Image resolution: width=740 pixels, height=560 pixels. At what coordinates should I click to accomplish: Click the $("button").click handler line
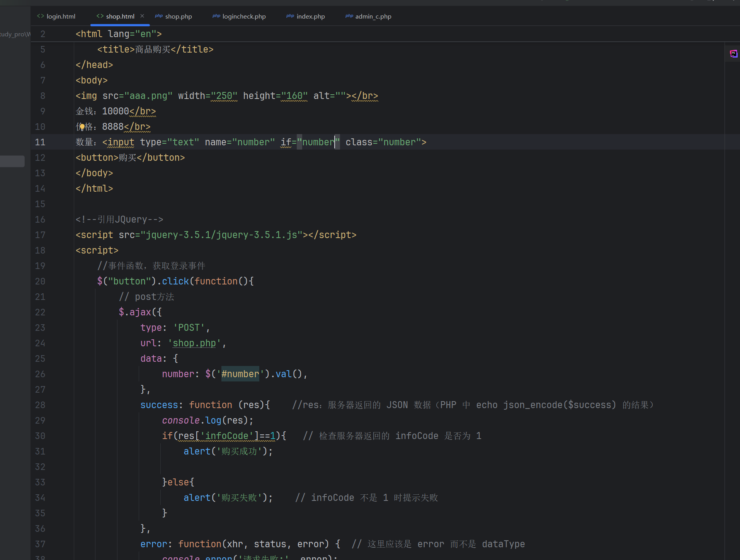[x=175, y=281]
